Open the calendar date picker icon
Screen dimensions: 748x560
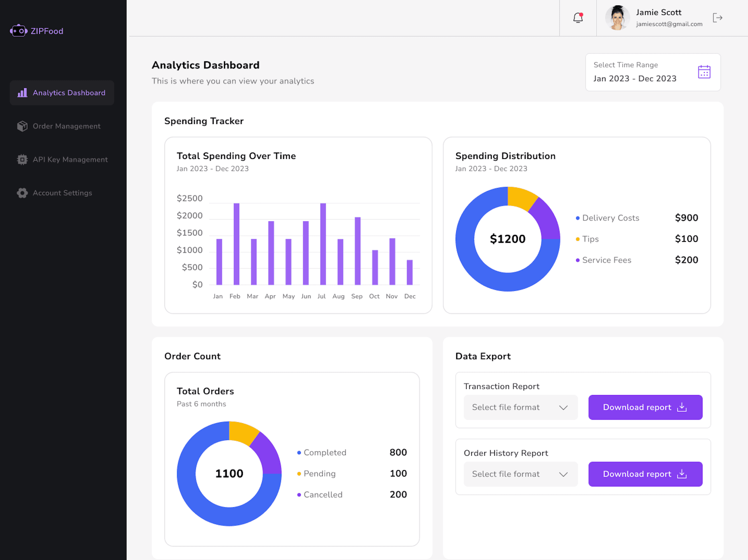[x=704, y=72]
